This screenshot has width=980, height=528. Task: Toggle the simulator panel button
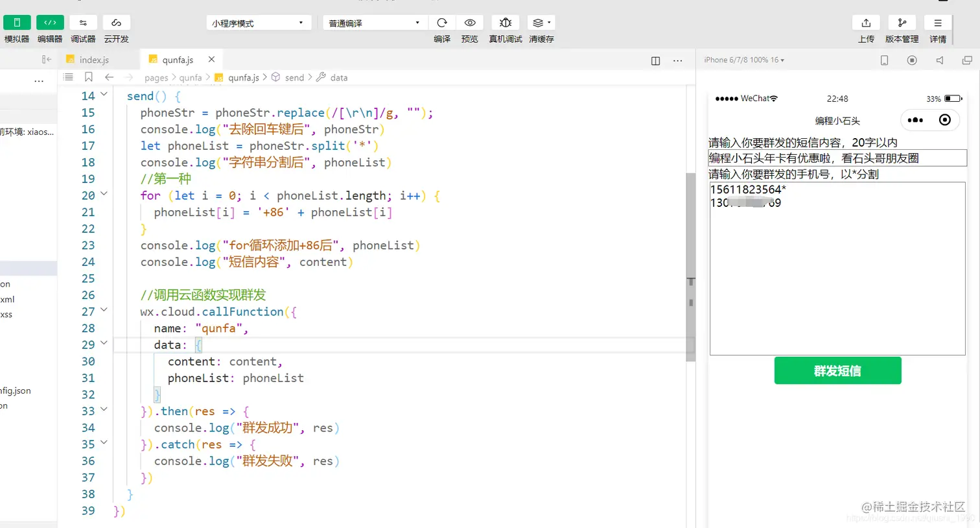click(x=17, y=23)
